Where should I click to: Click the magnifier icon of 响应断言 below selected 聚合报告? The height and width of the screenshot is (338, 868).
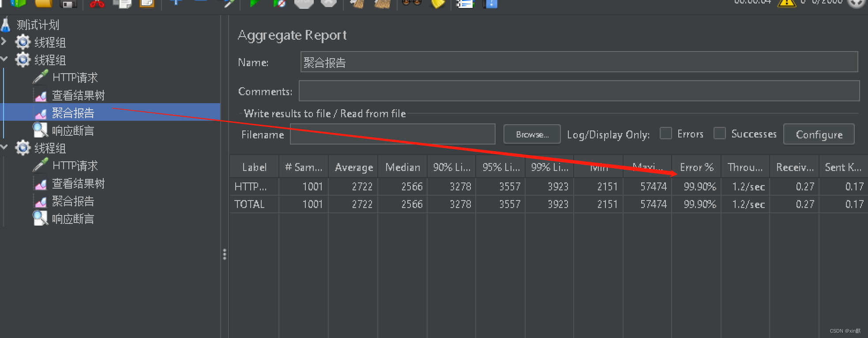[x=41, y=131]
